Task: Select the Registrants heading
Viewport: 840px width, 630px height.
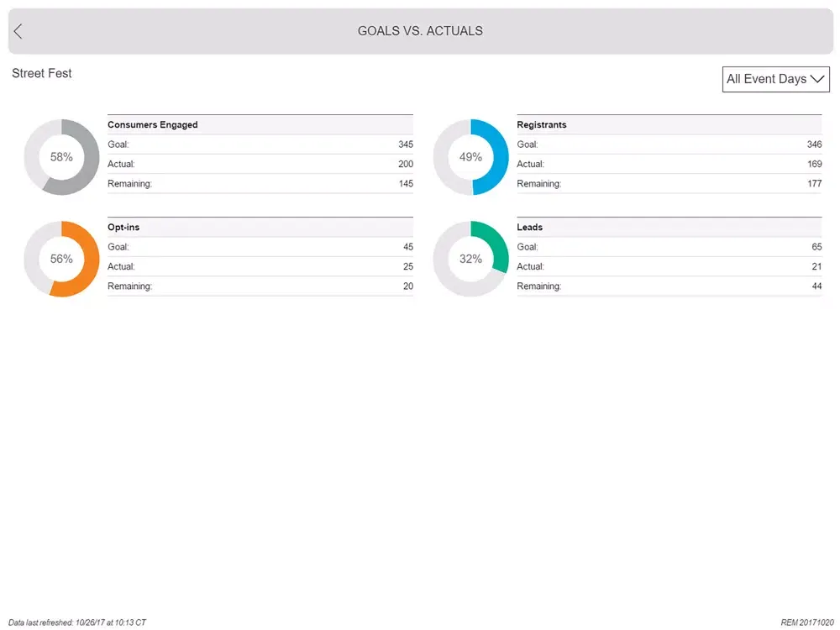Action: pos(542,125)
